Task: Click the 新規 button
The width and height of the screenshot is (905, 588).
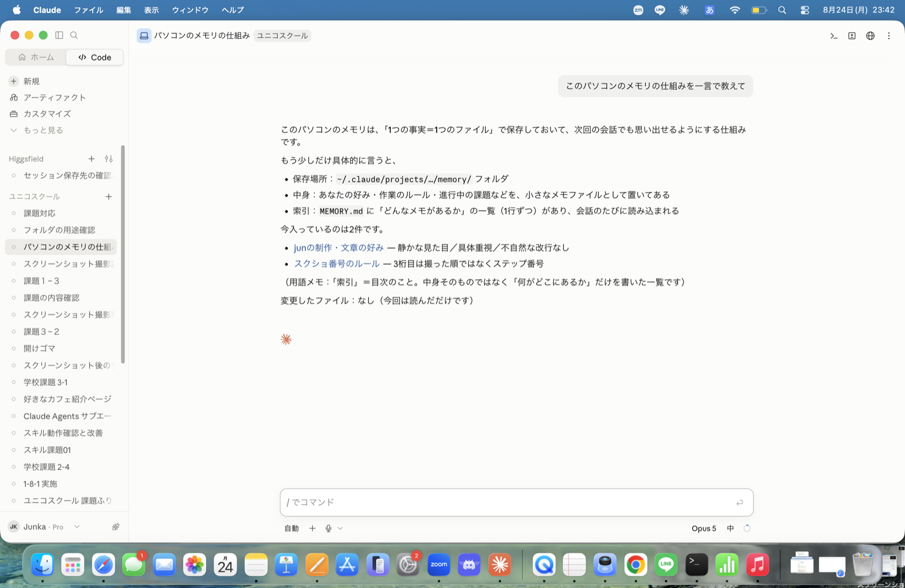Action: pos(25,81)
